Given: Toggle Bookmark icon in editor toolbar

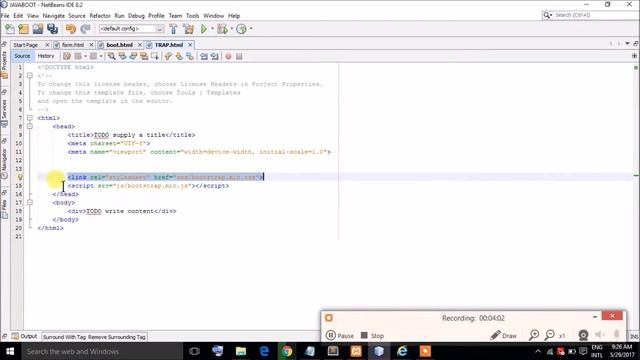Looking at the screenshot, I should pos(190,56).
